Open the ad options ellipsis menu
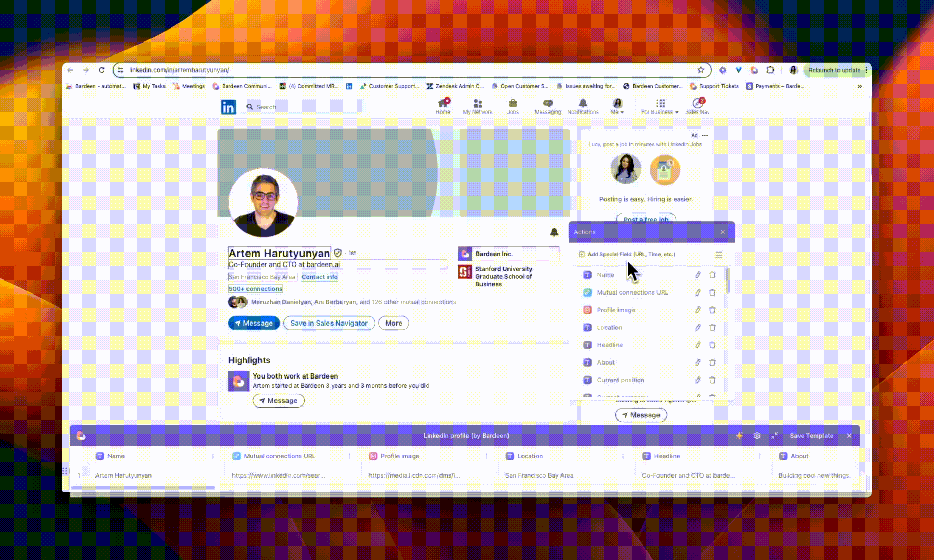 coord(705,135)
